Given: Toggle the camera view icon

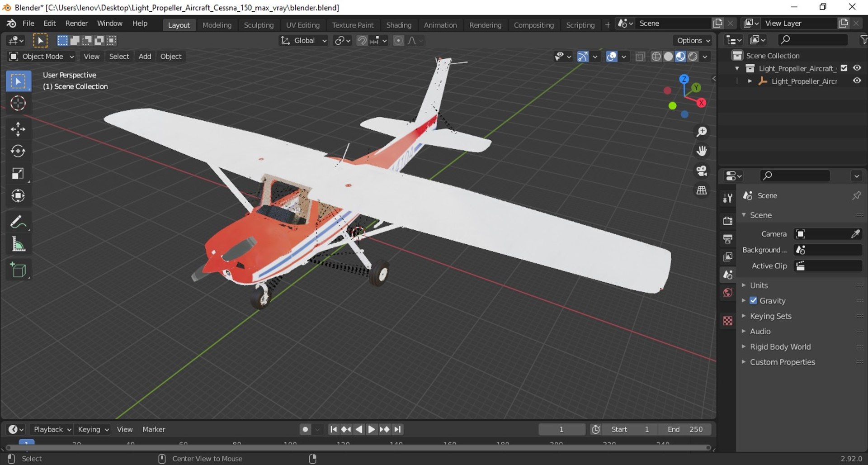Looking at the screenshot, I should pyautogui.click(x=702, y=171).
